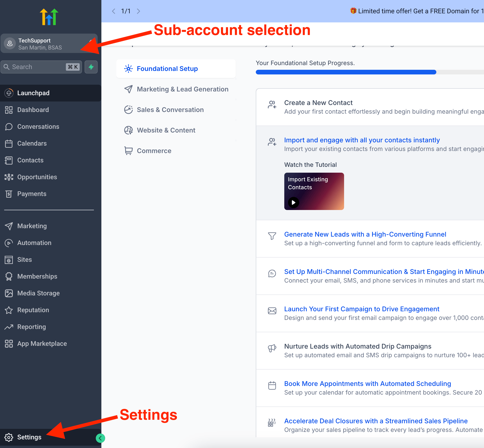Open Sites from the sidebar
Screen dimensions: 484x448
pyautogui.click(x=50, y=260)
